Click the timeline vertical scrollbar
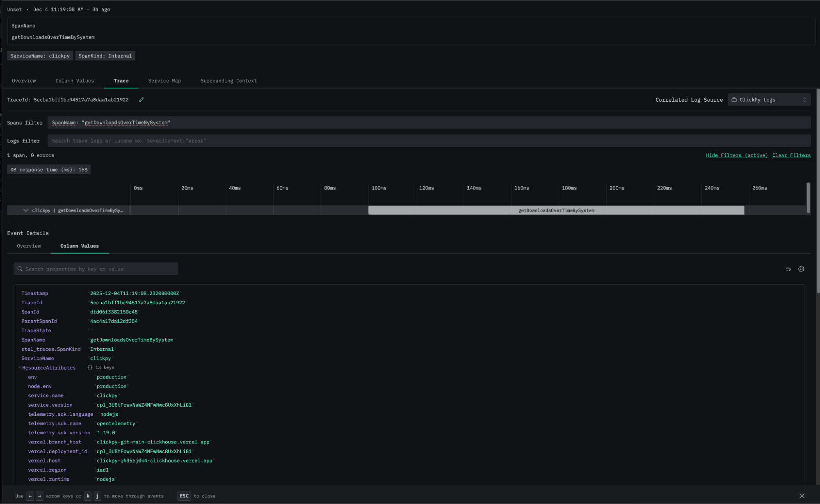Viewport: 820px width, 504px height. (808, 198)
